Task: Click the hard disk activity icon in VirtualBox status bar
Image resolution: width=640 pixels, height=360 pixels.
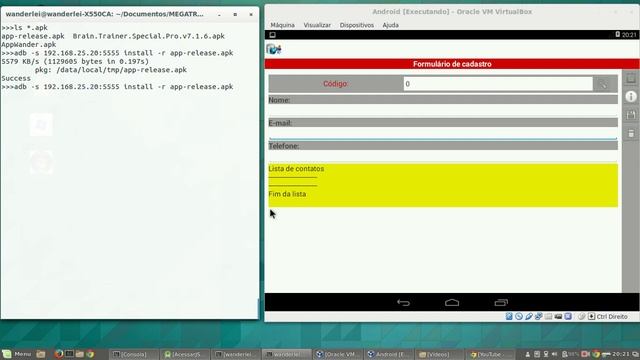Action: (x=509, y=316)
